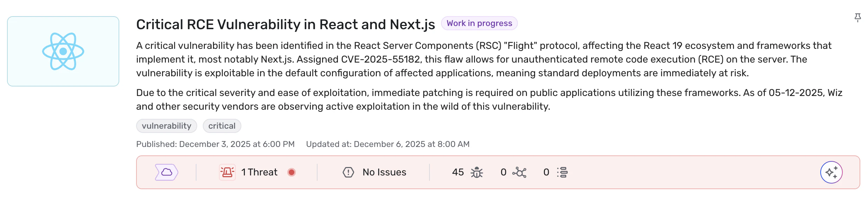The width and height of the screenshot is (868, 199).
Task: Click the Updated at timestamp
Action: pyautogui.click(x=387, y=144)
